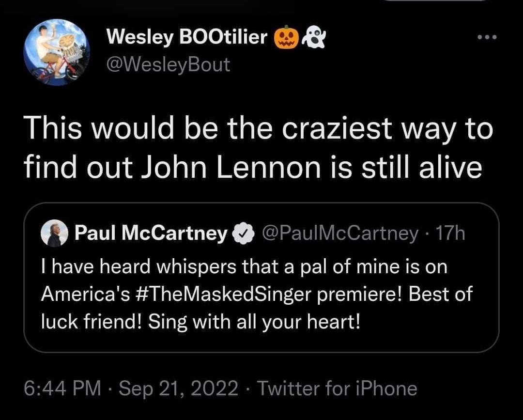The image size is (523, 420).
Task: Open Paul McCartney's name in quoted tweet
Action: 151,233
